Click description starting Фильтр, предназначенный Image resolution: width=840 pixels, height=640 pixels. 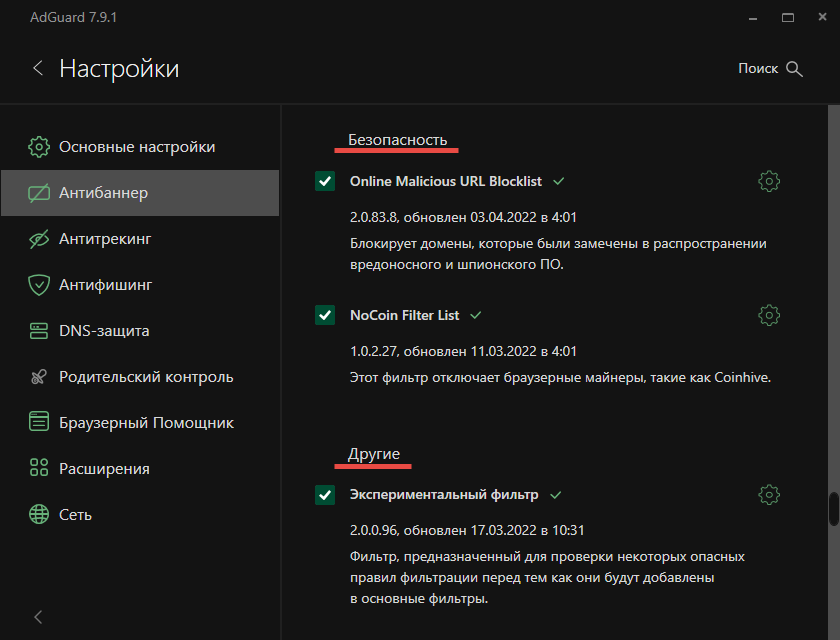coord(547,577)
